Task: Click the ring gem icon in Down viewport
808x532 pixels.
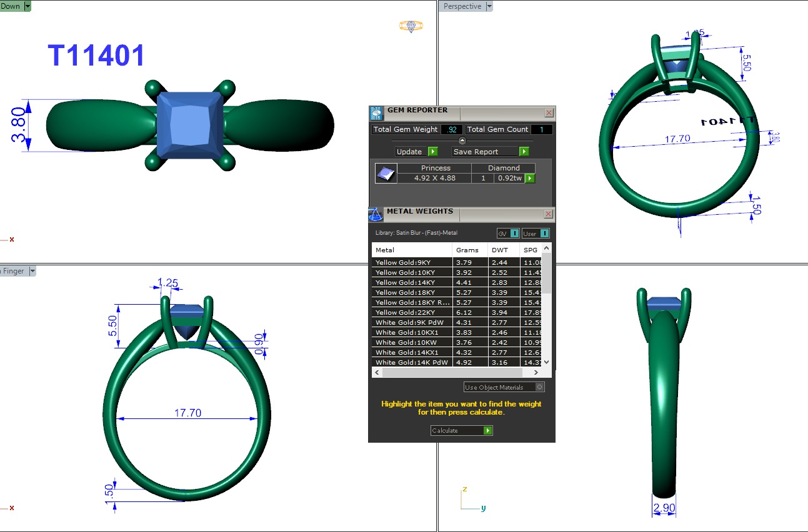Action: tap(411, 26)
